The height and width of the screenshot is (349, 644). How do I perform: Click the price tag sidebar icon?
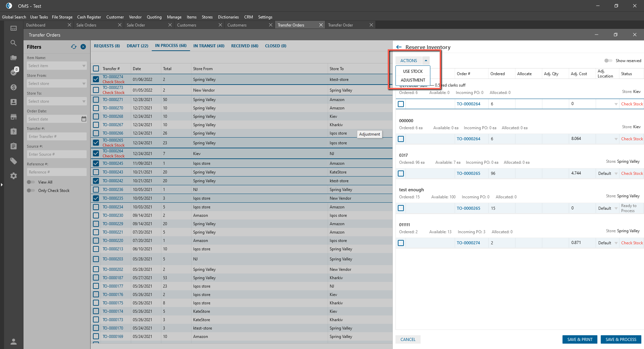(x=13, y=161)
